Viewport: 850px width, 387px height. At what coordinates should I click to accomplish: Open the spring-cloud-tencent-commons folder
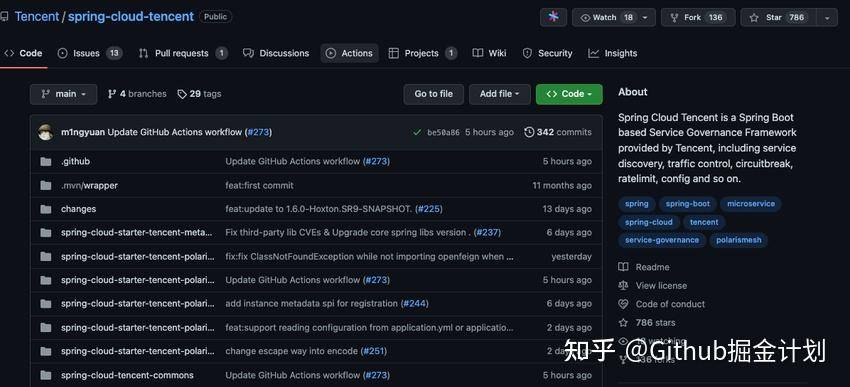[127, 375]
